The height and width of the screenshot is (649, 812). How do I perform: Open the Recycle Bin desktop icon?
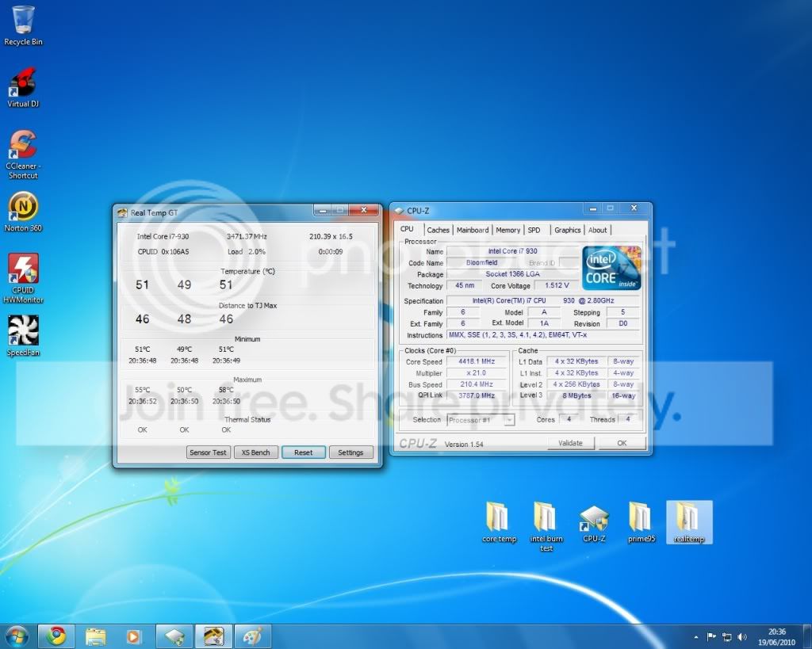tap(23, 26)
